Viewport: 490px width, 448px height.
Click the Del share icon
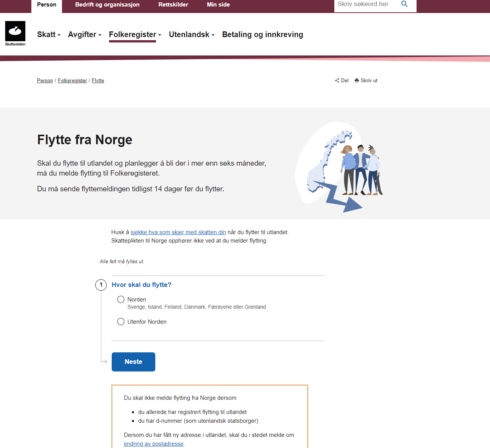pos(337,80)
